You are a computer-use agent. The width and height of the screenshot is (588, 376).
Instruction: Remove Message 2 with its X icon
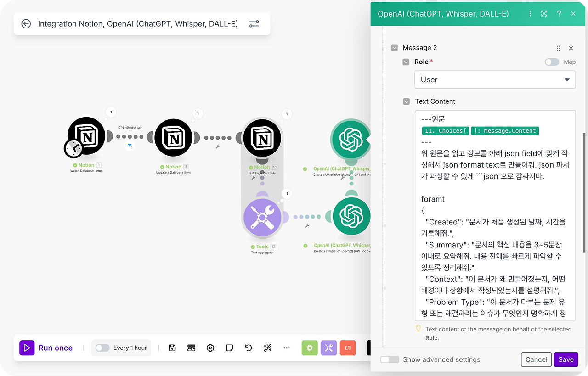click(x=571, y=48)
